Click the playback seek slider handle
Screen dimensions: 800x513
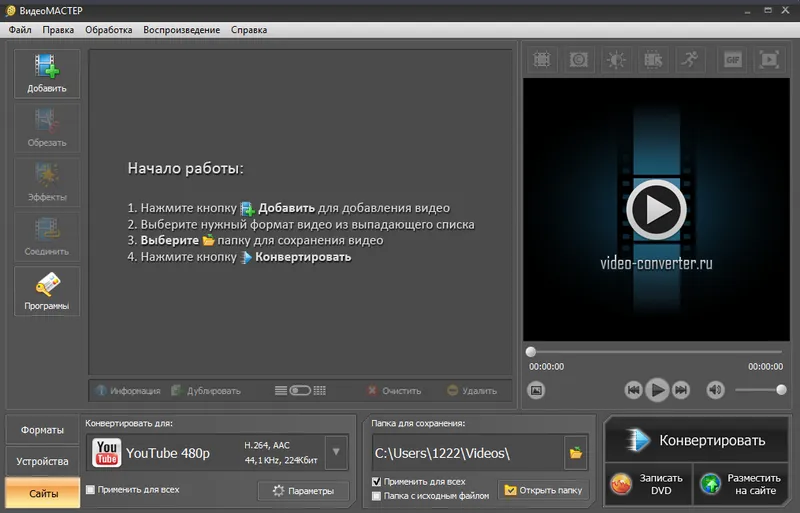[531, 352]
